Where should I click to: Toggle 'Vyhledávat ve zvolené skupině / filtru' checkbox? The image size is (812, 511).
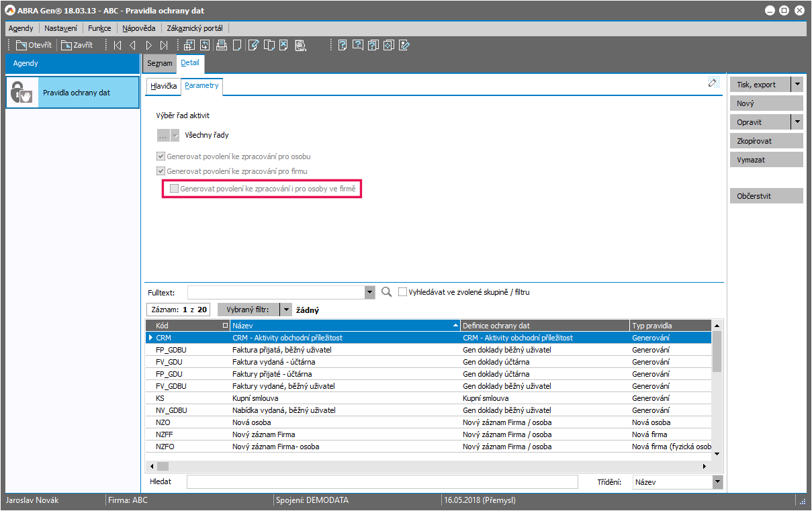click(x=403, y=292)
